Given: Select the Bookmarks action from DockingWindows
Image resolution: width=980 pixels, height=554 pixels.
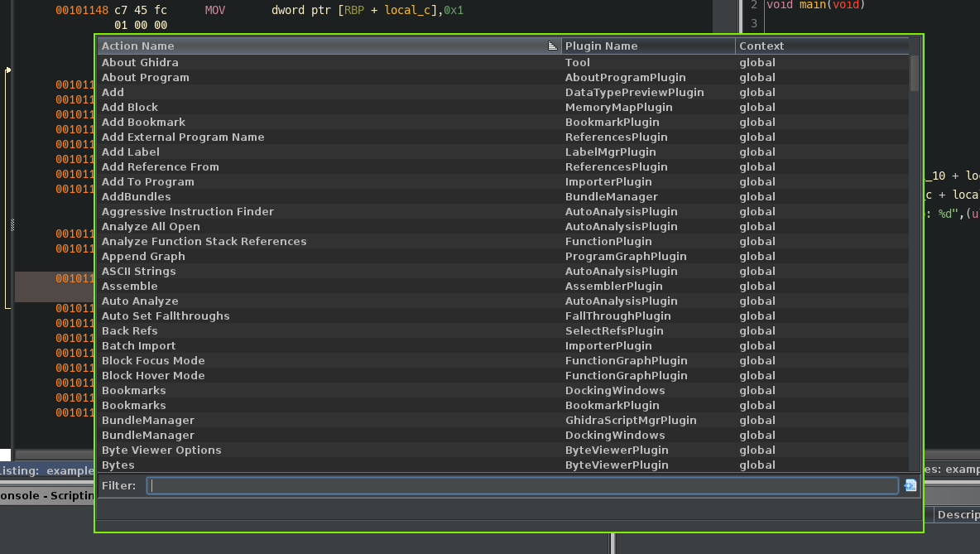Looking at the screenshot, I should click(503, 391).
